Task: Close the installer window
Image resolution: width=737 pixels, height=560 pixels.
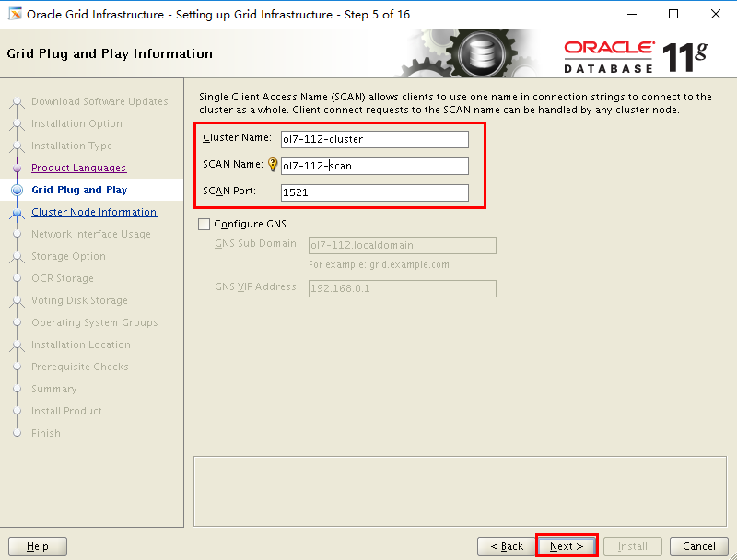Action: (x=716, y=14)
